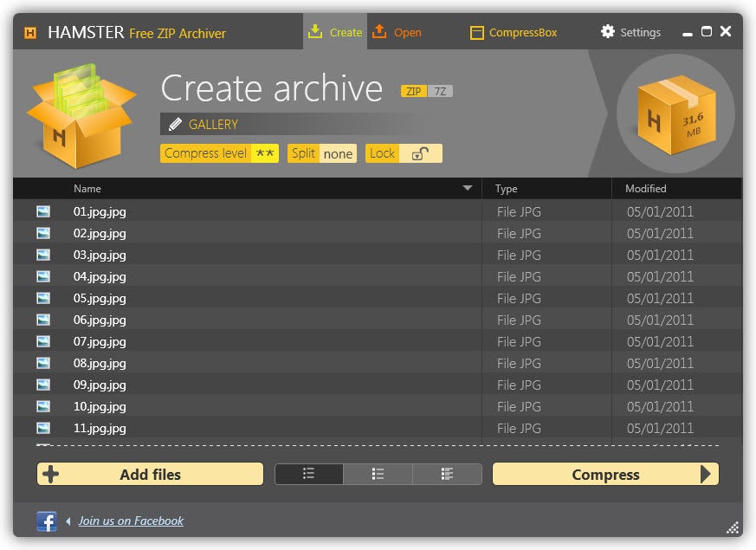Switch to medium list view
Viewport: 756px width, 550px height.
click(378, 475)
